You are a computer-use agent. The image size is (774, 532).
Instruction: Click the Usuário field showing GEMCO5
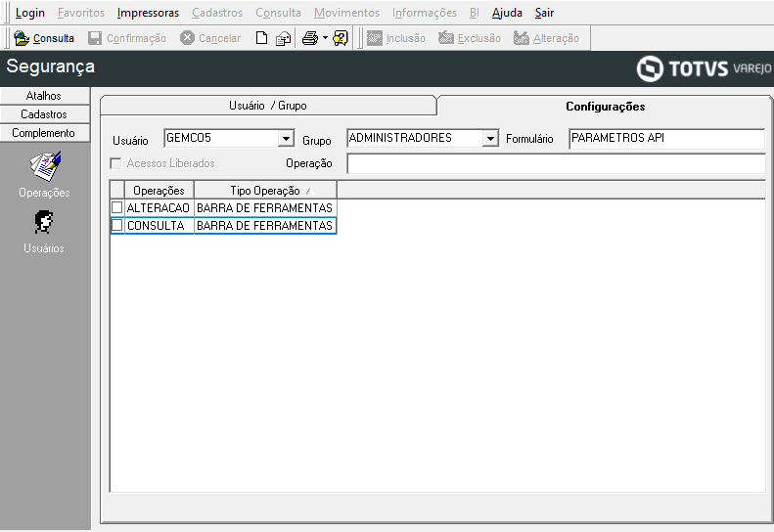(229, 138)
